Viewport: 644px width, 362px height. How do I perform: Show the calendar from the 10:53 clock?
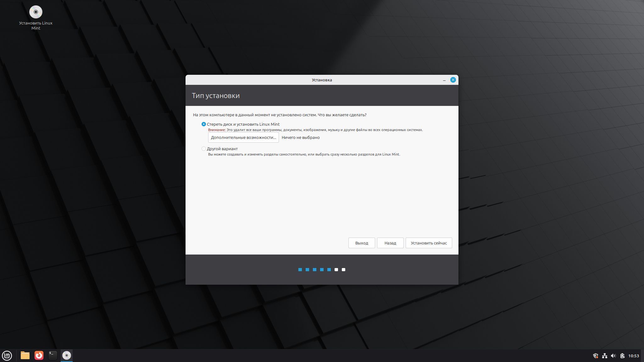pyautogui.click(x=634, y=356)
